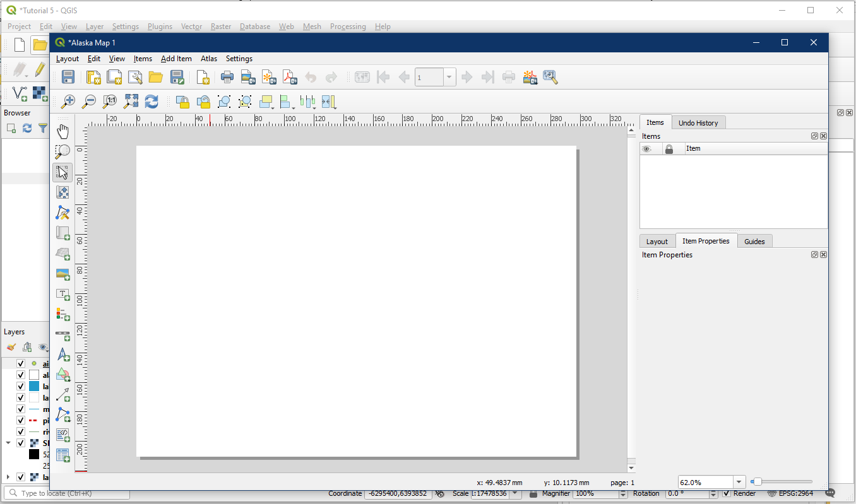Pick the Add Scale Bar tool
The image size is (856, 504).
62,334
